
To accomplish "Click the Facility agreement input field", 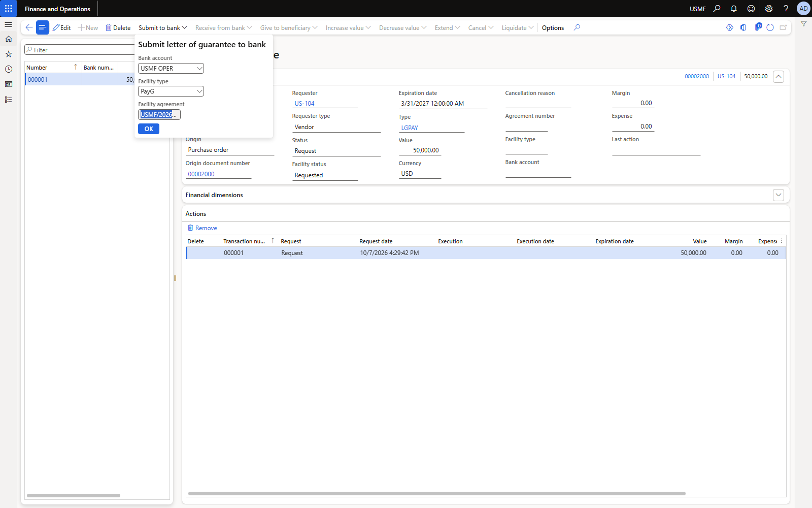I will [159, 115].
